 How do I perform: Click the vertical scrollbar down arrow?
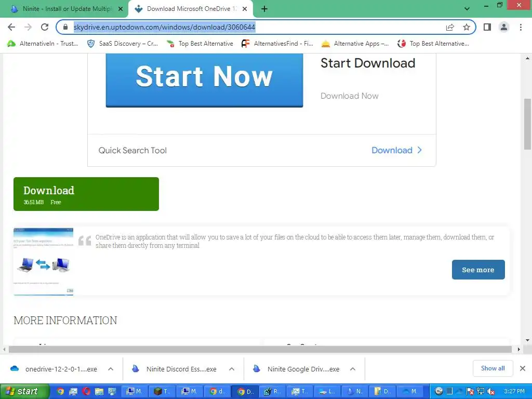click(x=527, y=340)
